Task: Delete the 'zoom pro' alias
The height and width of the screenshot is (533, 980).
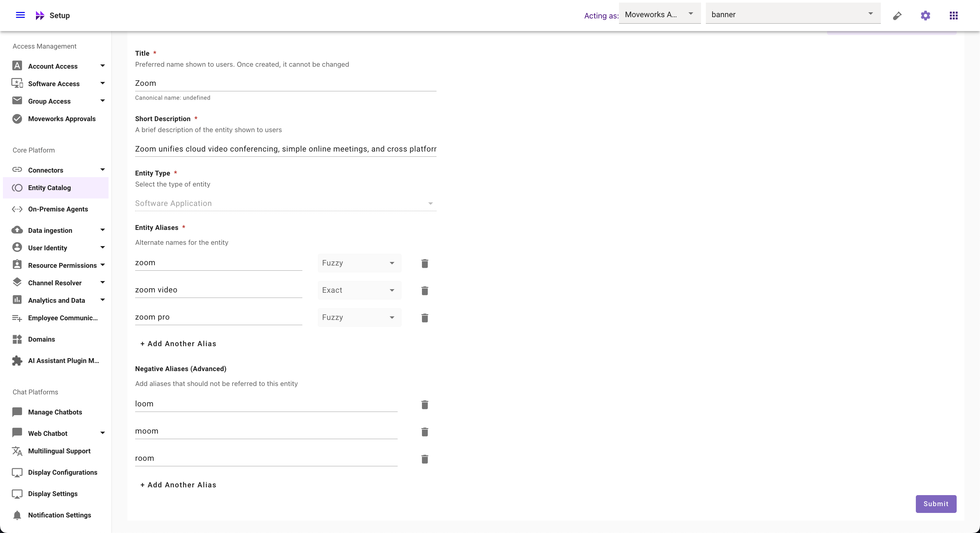Action: coord(425,318)
